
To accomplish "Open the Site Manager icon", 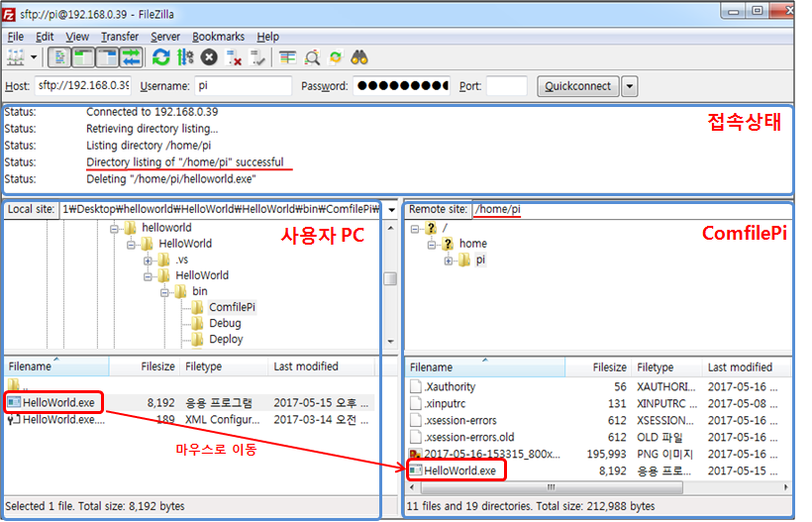I will click(x=16, y=57).
